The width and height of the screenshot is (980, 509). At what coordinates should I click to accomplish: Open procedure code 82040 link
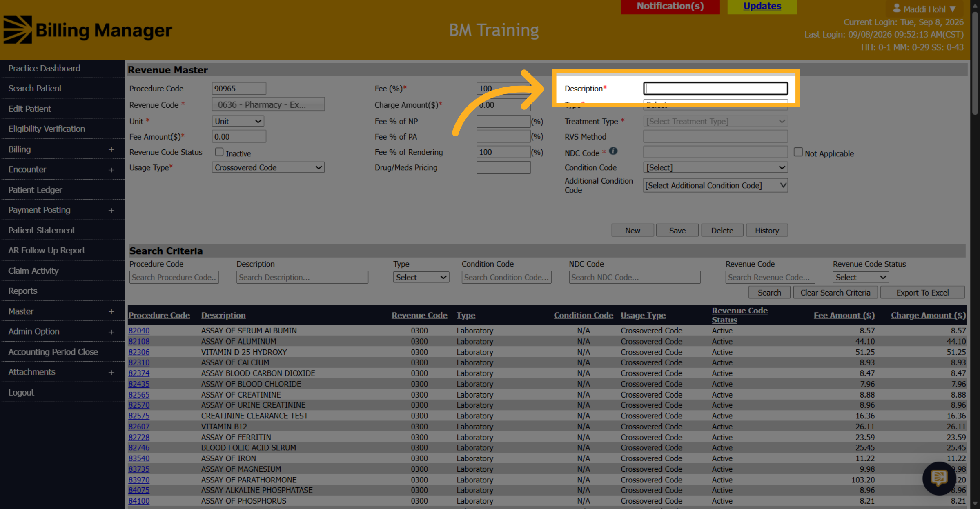click(139, 331)
